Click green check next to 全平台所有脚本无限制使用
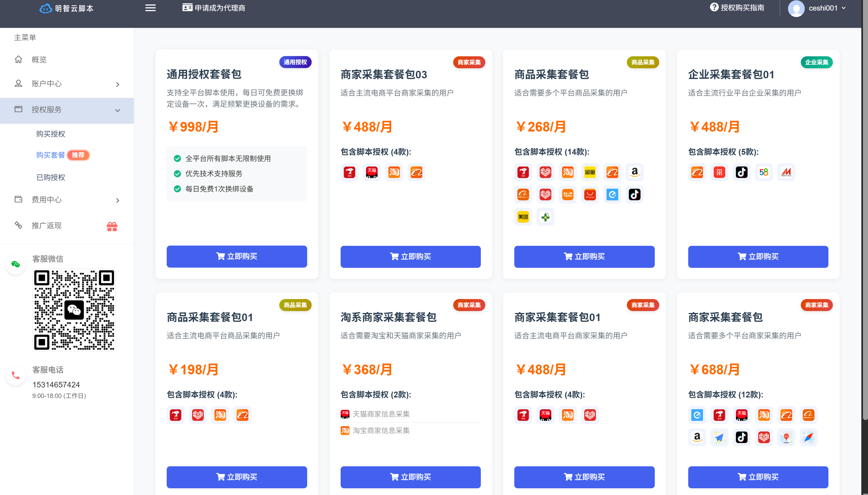 click(177, 158)
